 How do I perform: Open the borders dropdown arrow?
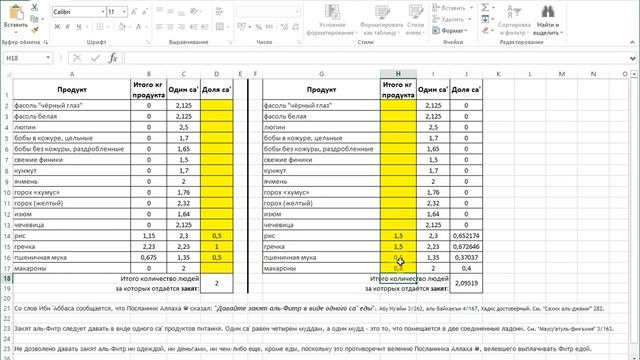point(108,27)
